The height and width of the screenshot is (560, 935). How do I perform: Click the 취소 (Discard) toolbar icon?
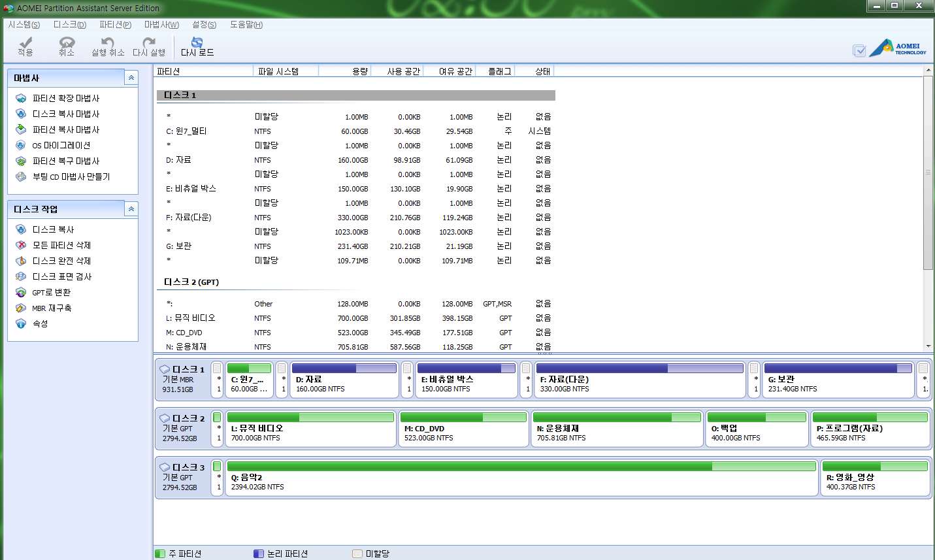coord(67,42)
